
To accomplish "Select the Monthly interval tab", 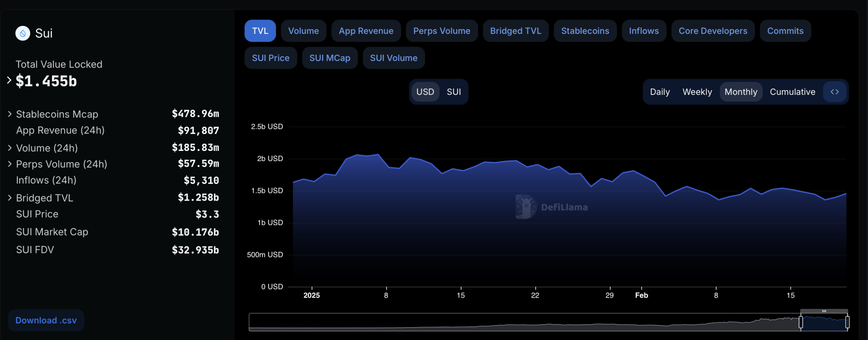I will point(741,92).
